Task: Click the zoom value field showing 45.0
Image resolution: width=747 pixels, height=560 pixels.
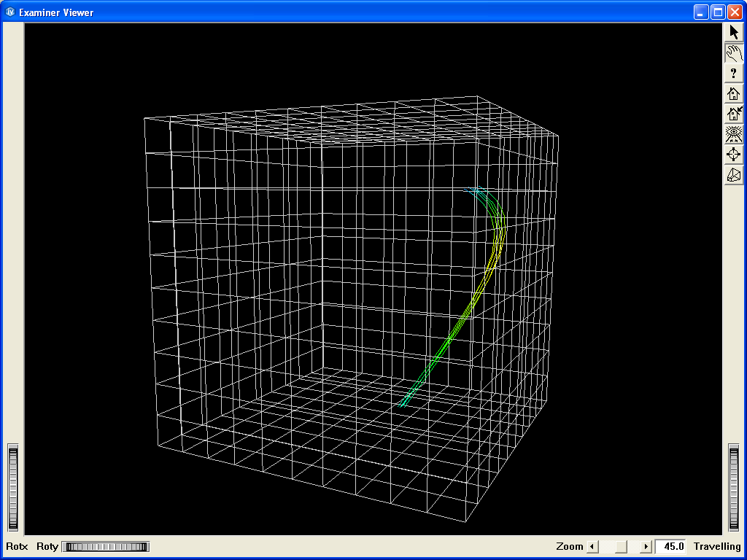Action: 670,547
